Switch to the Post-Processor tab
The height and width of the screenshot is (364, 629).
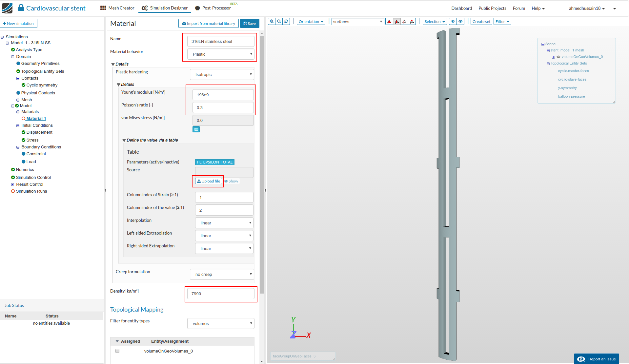(213, 8)
